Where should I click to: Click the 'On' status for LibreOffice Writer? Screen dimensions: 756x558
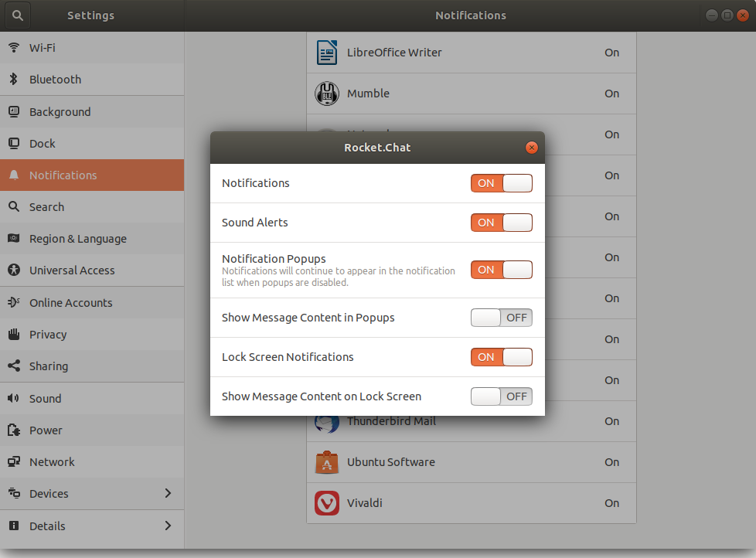612,53
